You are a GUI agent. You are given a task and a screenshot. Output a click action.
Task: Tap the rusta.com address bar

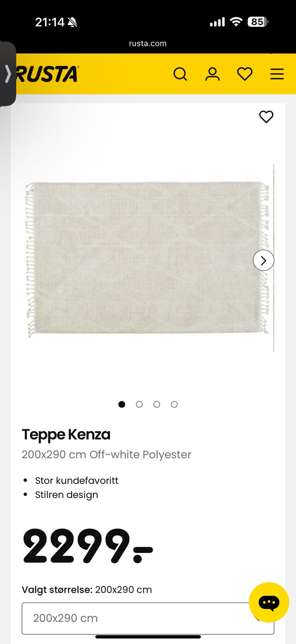(x=148, y=43)
